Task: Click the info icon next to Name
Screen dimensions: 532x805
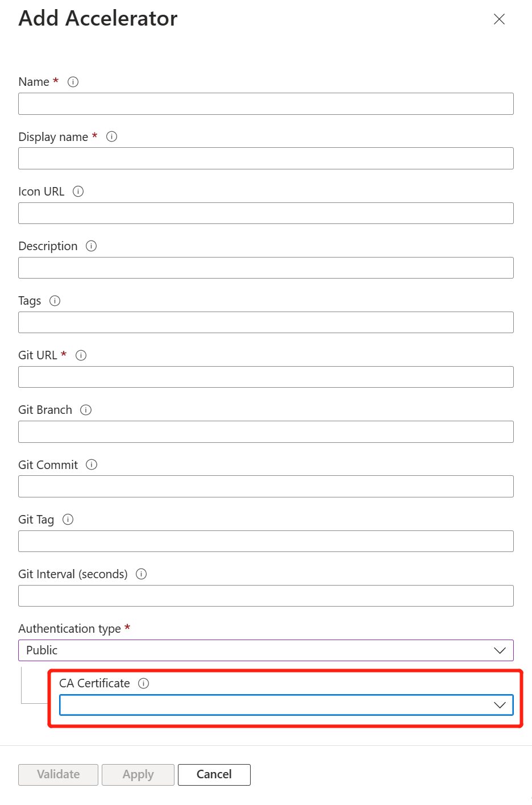Action: (73, 82)
